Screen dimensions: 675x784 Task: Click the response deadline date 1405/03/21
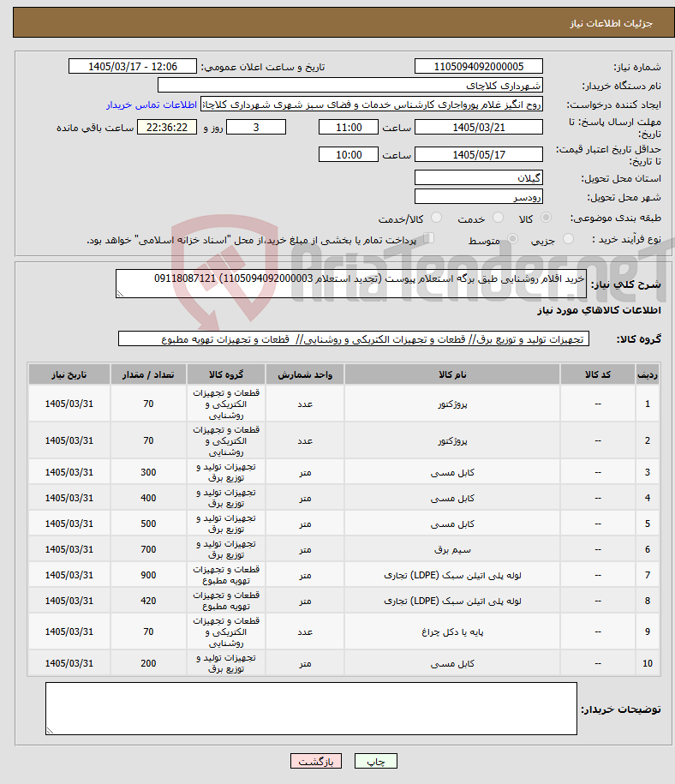point(479,127)
